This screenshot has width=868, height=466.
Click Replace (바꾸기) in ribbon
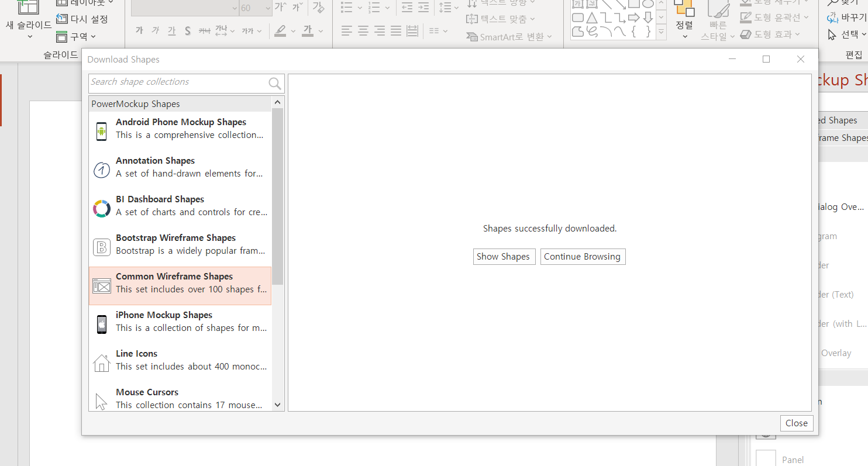coord(847,18)
